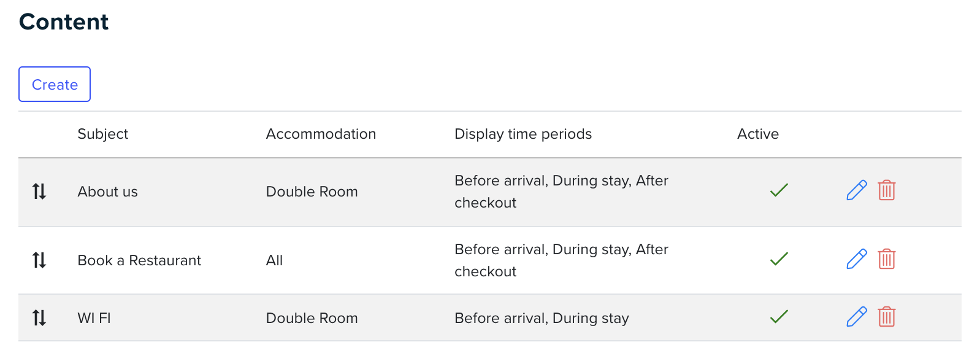Screen dimensions: 980x350
Task: Toggle the active checkmark for About us
Action: click(779, 190)
